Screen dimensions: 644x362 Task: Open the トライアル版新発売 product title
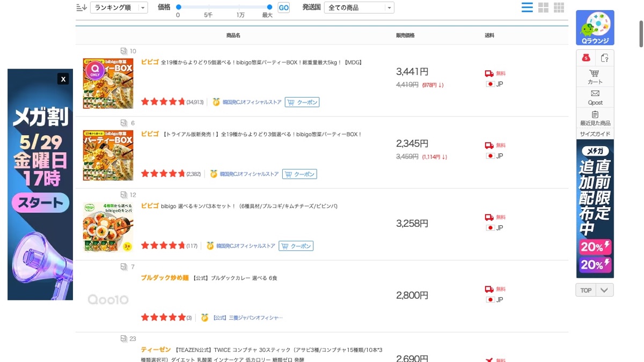261,134
